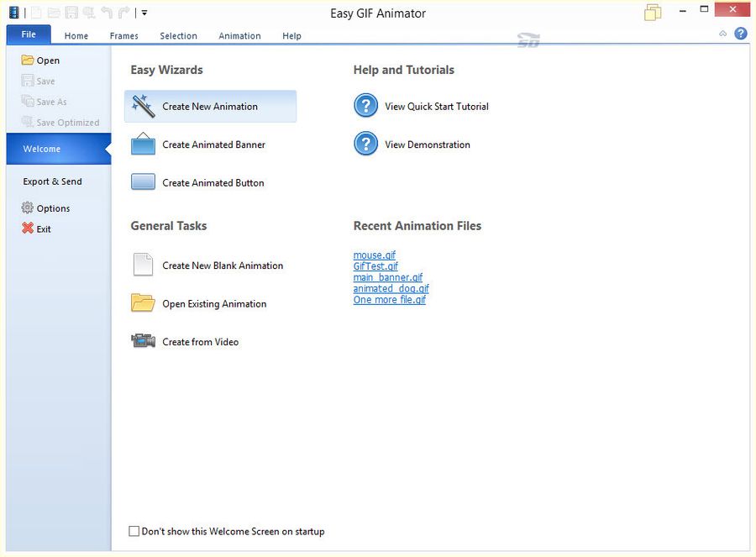Click the Create Animated Button label
Viewport: 756px width, 557px height.
pyautogui.click(x=213, y=183)
